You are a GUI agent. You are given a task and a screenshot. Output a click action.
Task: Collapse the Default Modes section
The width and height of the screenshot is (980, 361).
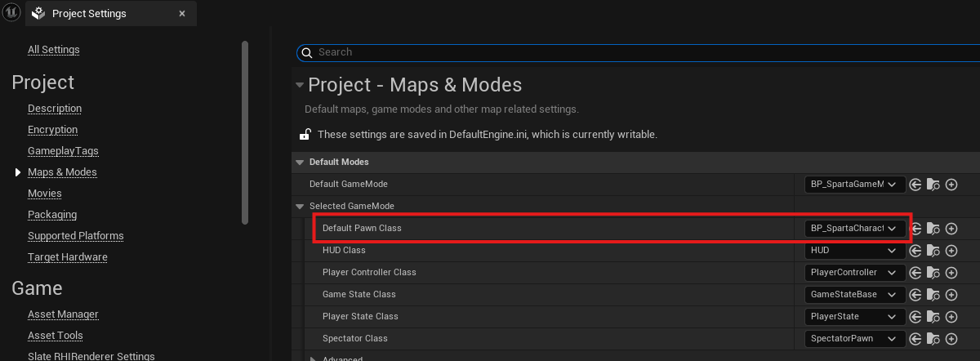299,162
